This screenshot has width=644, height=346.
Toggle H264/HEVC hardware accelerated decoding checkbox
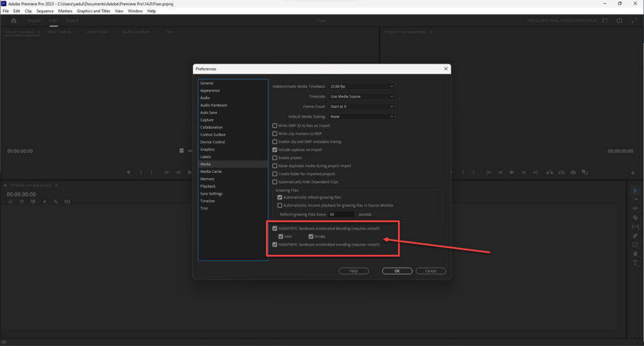(x=275, y=228)
